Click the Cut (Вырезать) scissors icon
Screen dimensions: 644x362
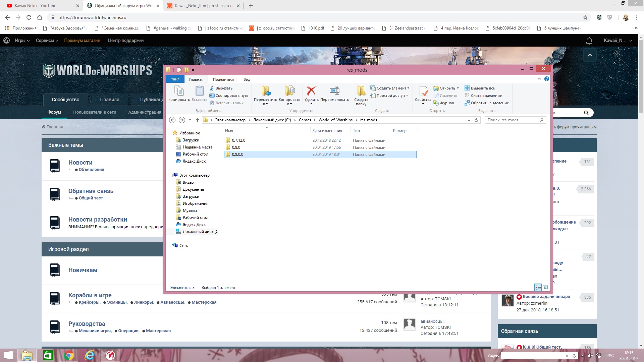tap(212, 88)
